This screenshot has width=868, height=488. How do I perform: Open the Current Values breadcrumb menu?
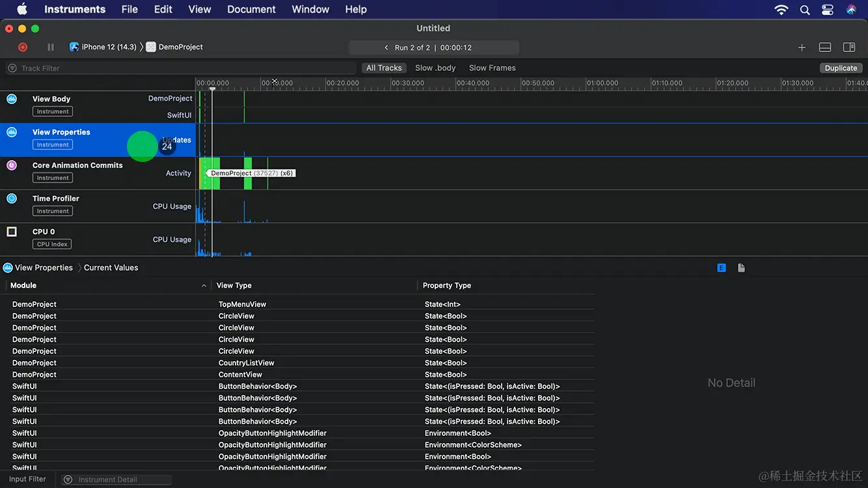111,267
